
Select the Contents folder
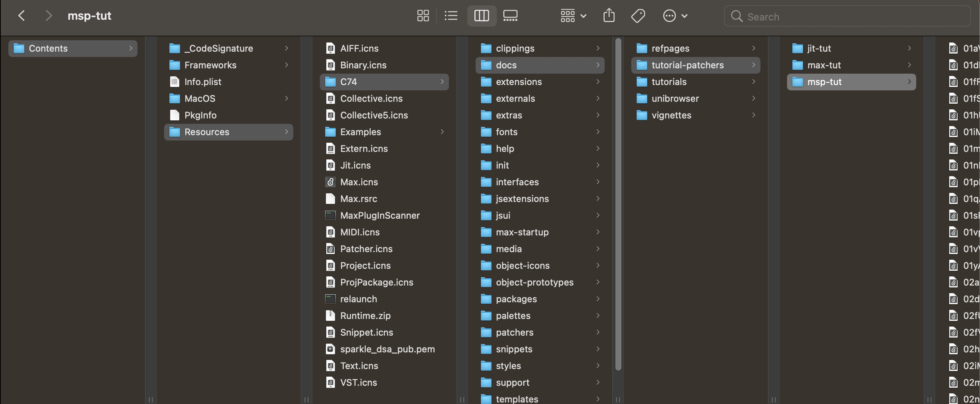(x=73, y=48)
